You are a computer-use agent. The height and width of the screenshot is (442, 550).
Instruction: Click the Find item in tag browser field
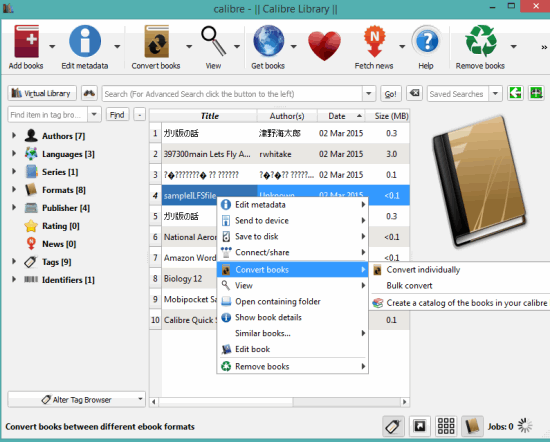47,115
